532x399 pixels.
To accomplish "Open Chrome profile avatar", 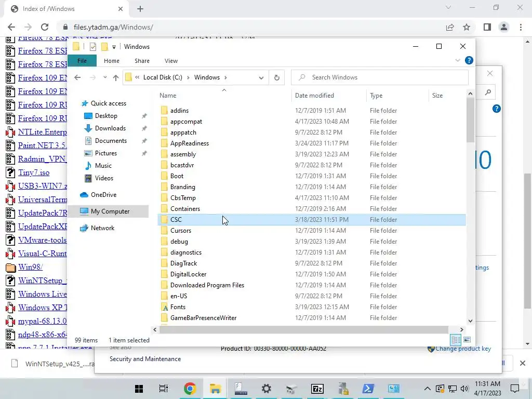I will click(504, 27).
